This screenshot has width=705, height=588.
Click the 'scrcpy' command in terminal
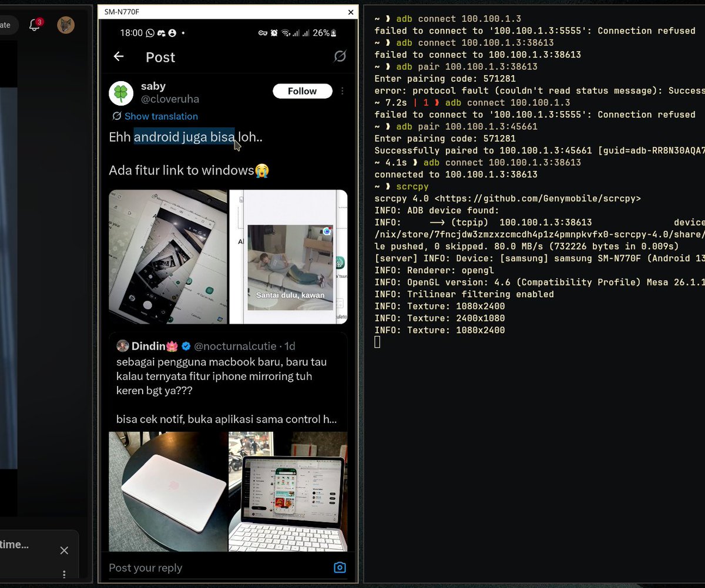point(412,186)
